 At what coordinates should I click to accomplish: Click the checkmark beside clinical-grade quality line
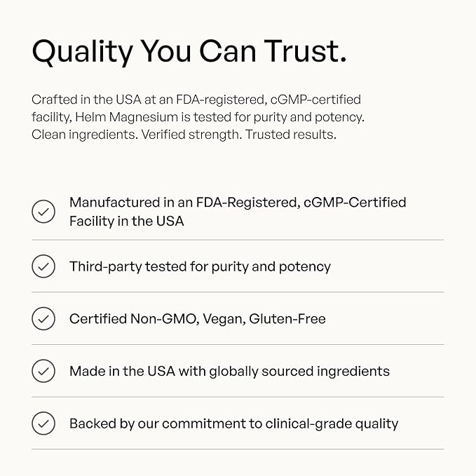43,423
